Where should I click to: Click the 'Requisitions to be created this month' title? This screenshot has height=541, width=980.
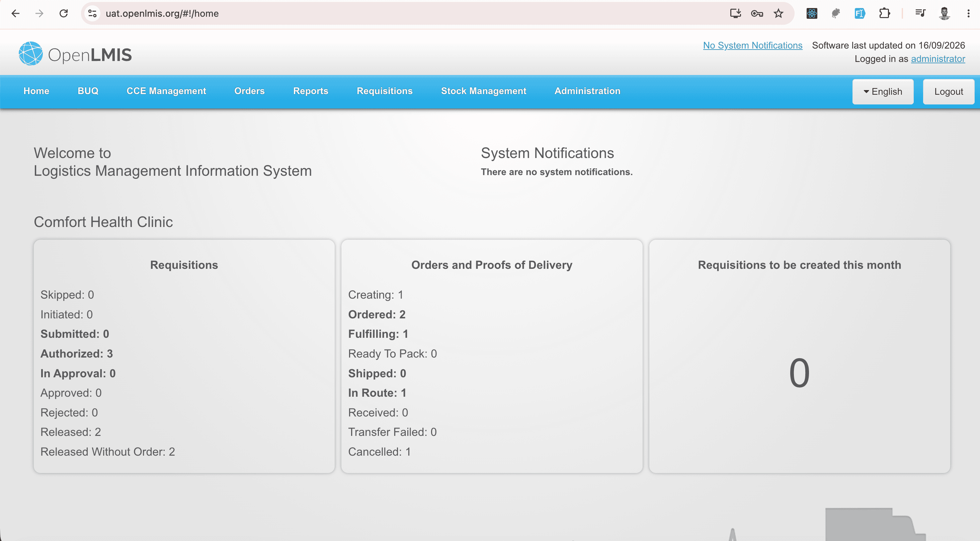(799, 265)
